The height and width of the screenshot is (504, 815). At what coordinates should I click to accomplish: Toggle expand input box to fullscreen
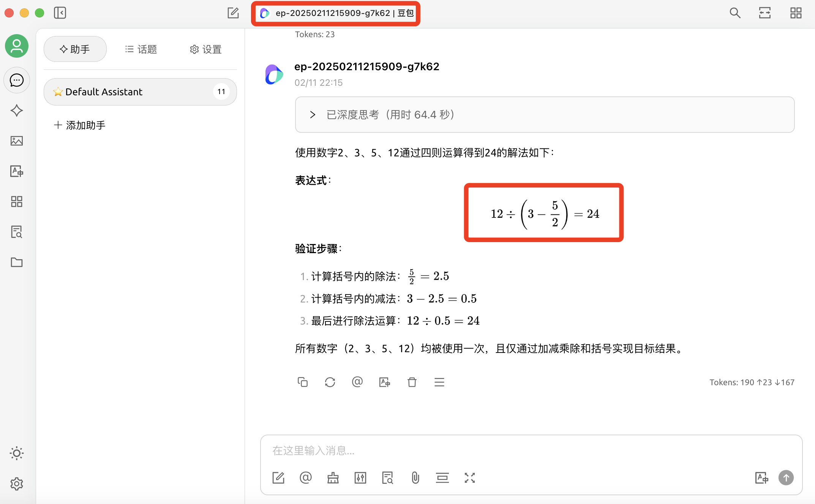point(470,477)
